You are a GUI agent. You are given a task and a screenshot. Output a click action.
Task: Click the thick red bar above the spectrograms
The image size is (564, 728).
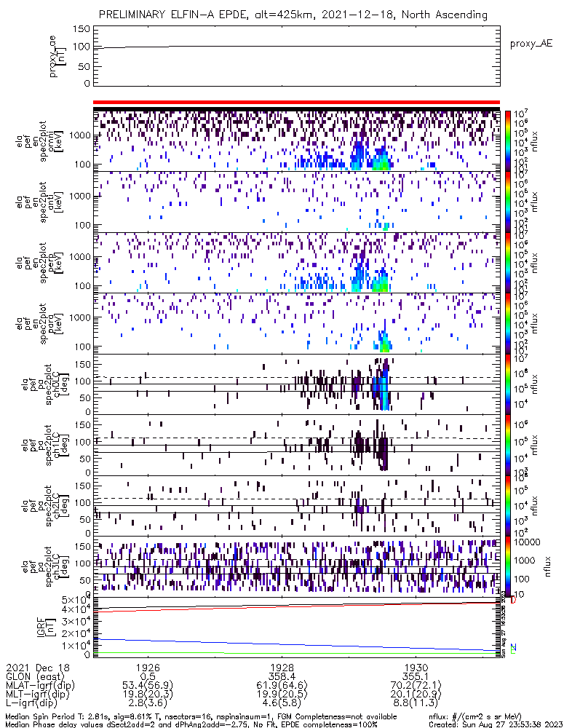296,103
